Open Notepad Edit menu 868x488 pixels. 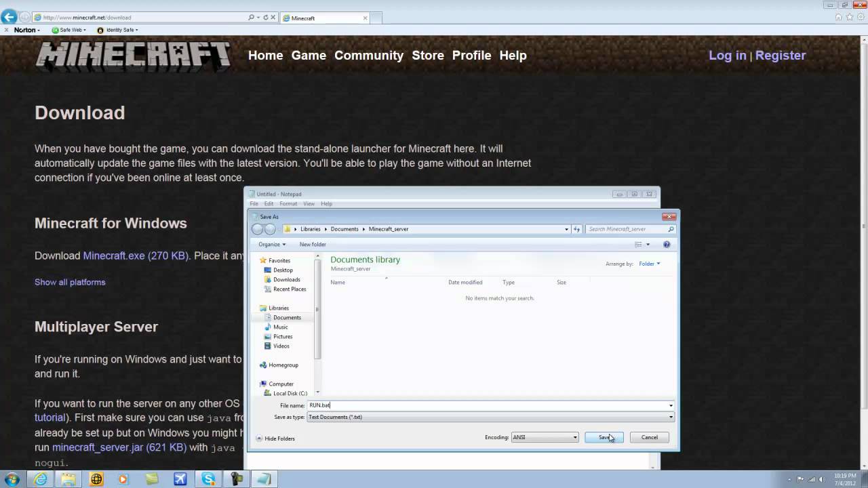tap(269, 203)
